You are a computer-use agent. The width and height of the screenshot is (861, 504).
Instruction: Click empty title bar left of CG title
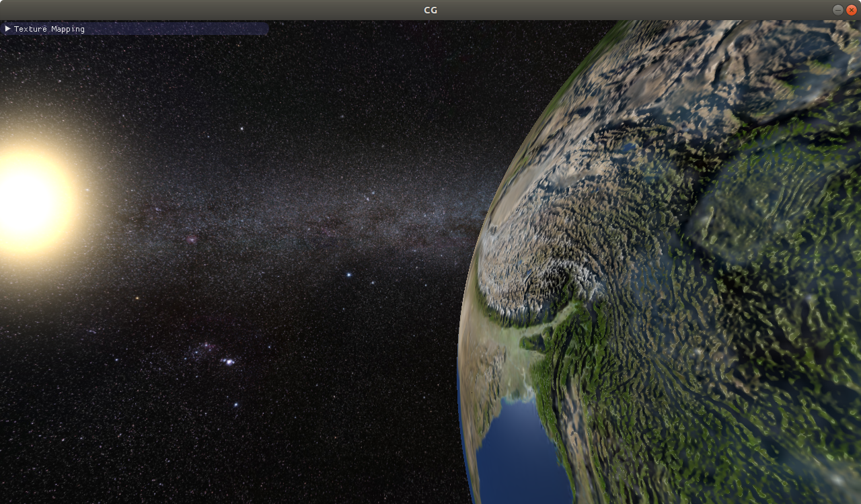click(202, 9)
